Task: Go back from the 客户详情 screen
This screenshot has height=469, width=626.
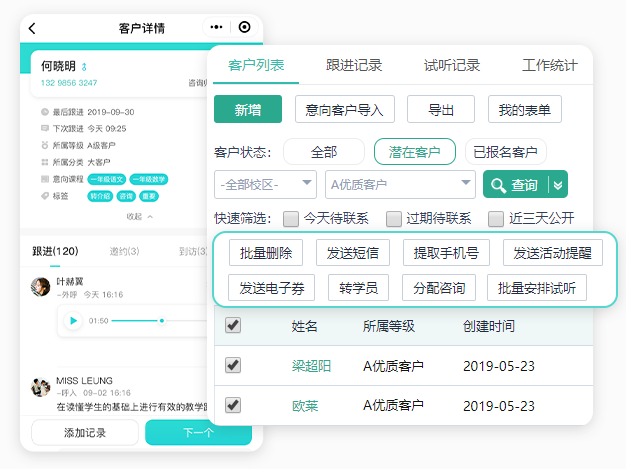Action: [x=32, y=28]
